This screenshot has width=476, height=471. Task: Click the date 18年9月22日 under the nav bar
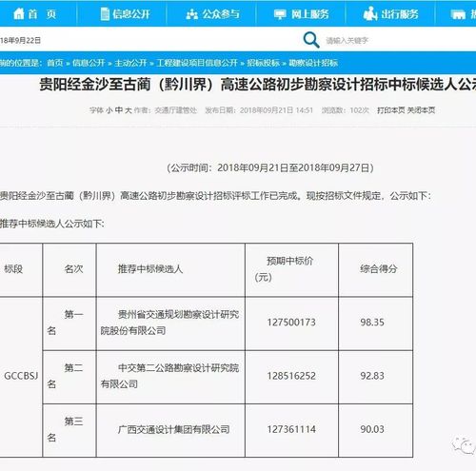pyautogui.click(x=20, y=40)
